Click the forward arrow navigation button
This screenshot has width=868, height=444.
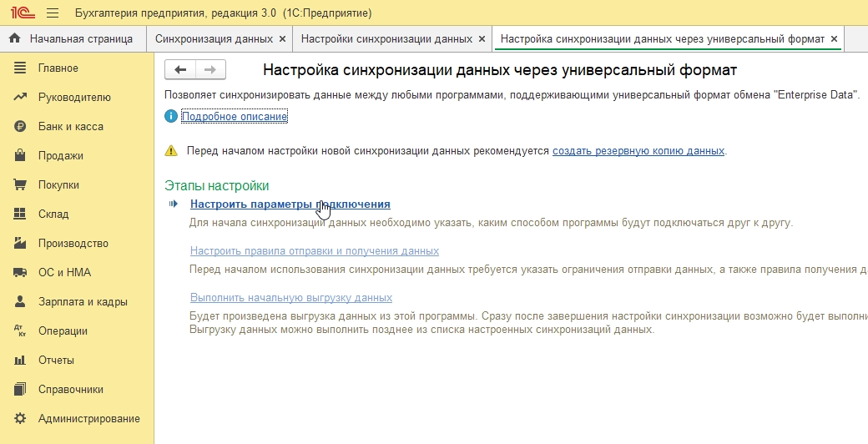click(210, 70)
